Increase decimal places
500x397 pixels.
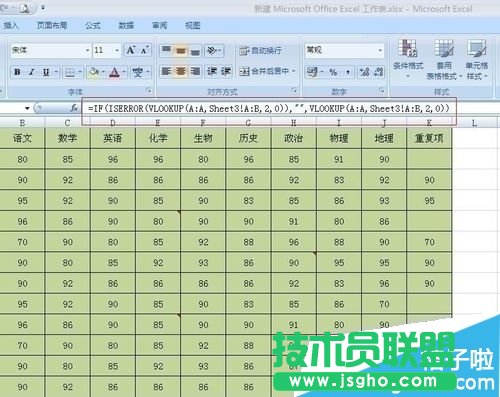point(364,72)
